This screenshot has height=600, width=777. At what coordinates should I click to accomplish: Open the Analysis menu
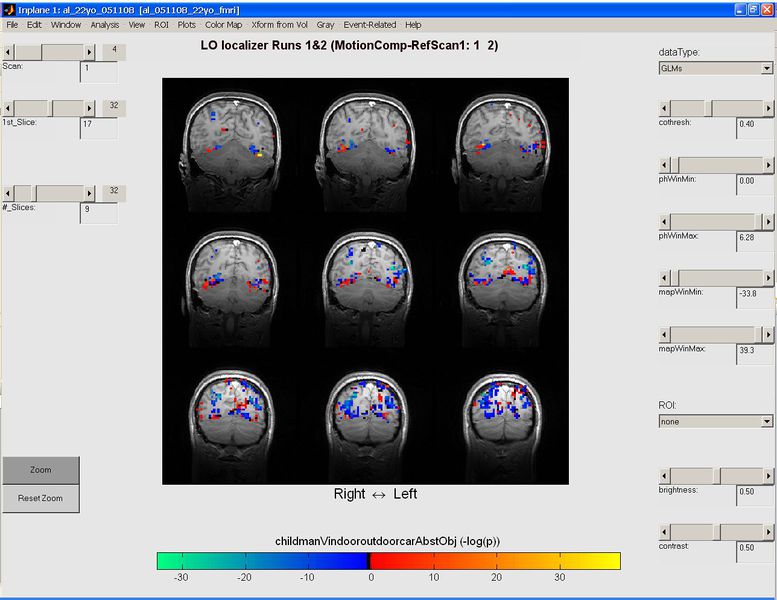point(104,24)
